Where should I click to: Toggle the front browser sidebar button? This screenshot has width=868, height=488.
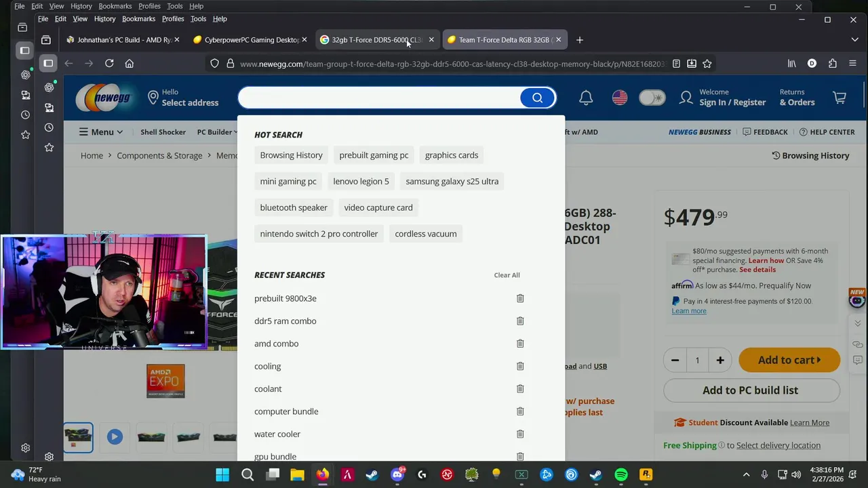pos(48,63)
